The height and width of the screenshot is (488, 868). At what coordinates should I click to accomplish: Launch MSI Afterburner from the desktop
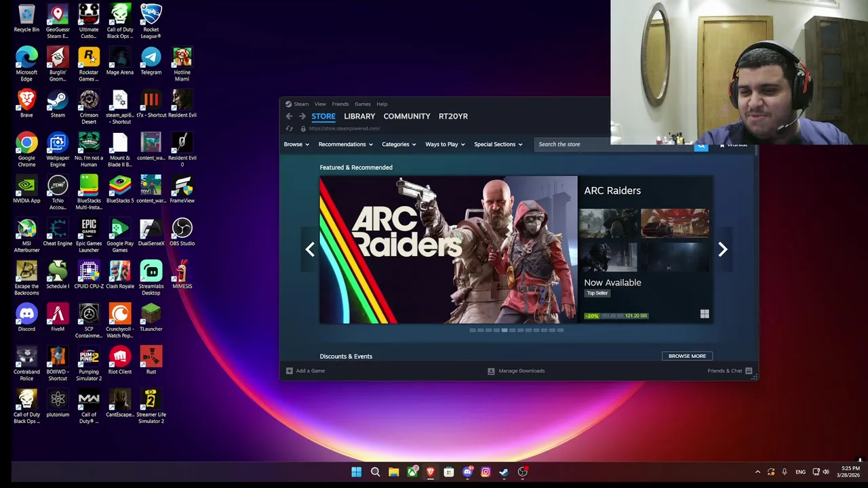(26, 235)
